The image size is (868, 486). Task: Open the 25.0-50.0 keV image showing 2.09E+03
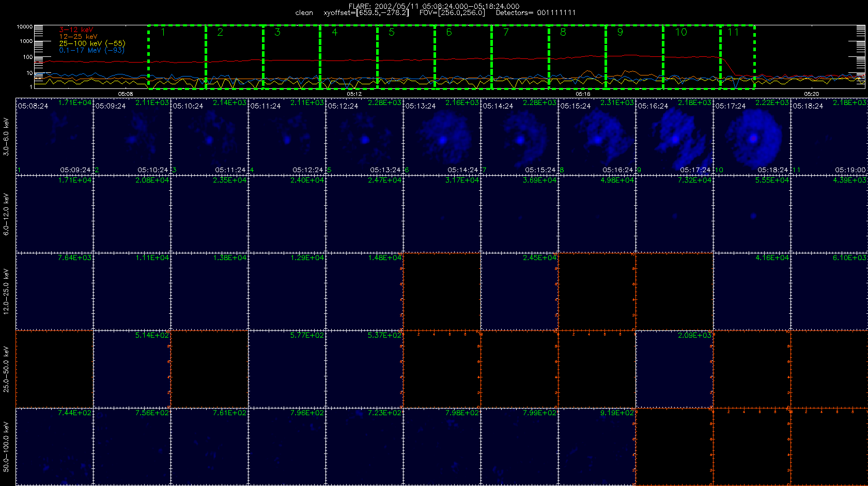[x=675, y=369]
